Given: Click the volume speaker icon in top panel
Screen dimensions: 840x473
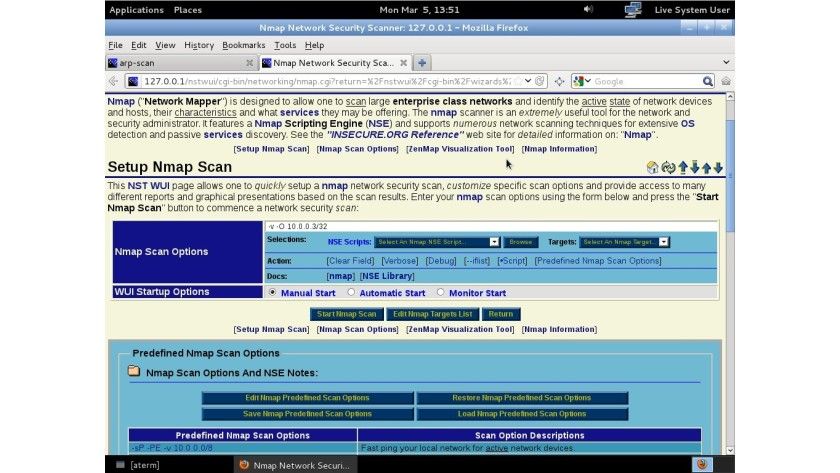Looking at the screenshot, I should coord(588,9).
